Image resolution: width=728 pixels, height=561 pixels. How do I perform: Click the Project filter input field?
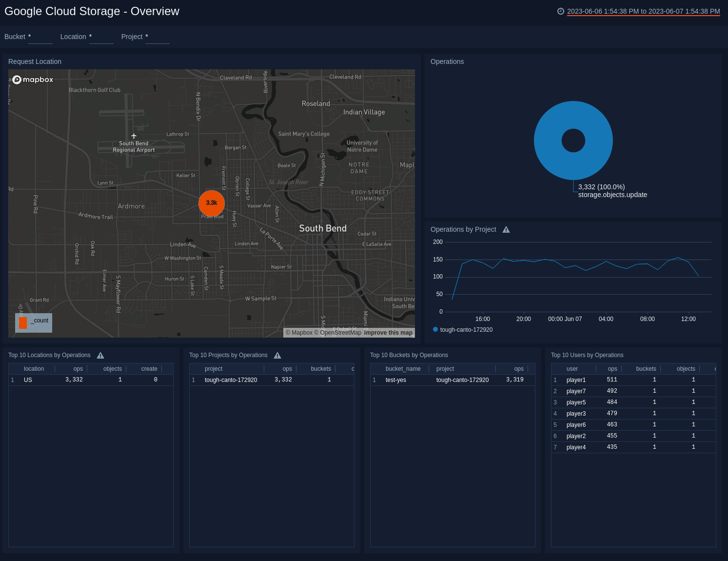(157, 37)
